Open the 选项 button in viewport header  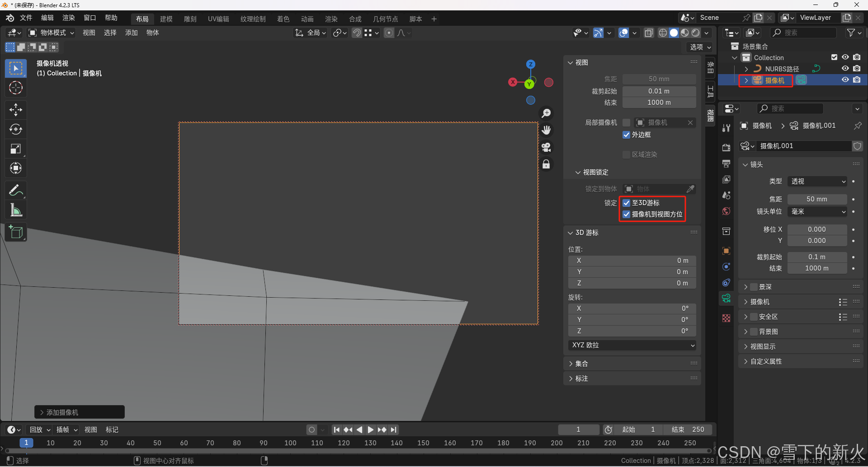[x=700, y=47]
